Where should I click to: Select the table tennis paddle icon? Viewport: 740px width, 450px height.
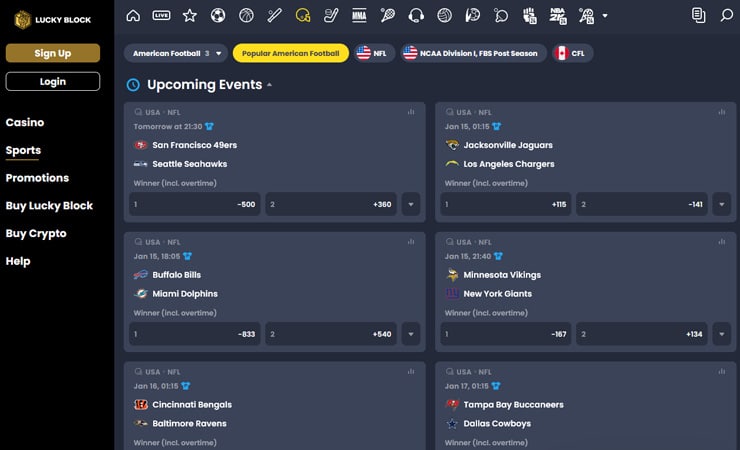click(x=501, y=16)
